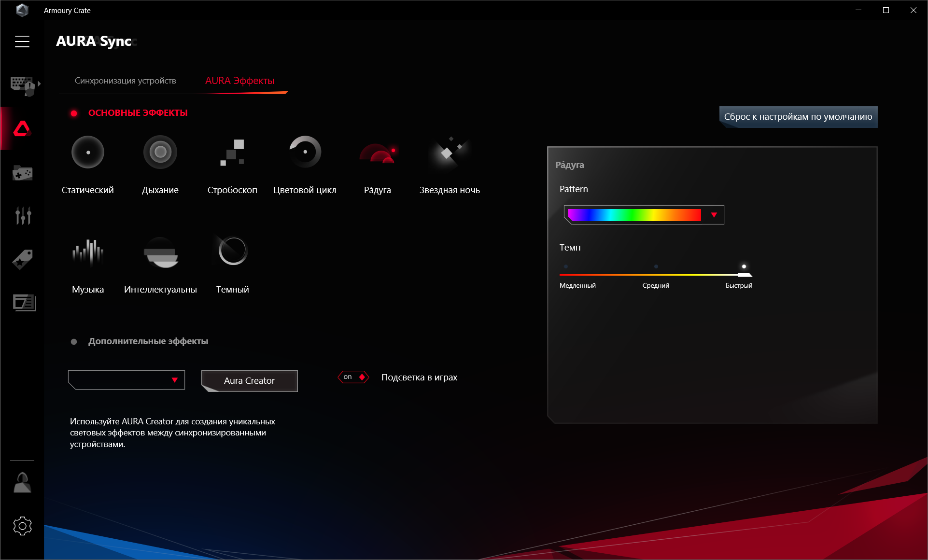Reset to default settings button
The height and width of the screenshot is (560, 928).
click(x=798, y=117)
